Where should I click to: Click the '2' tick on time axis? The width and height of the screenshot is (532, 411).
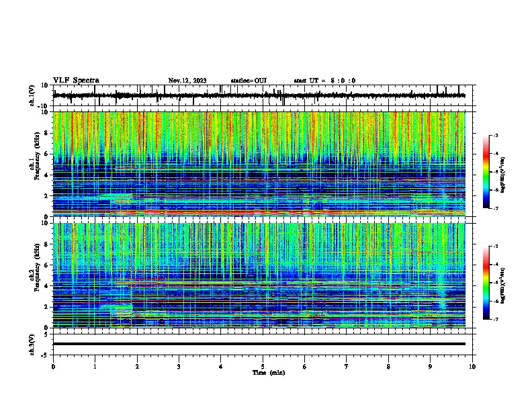pyautogui.click(x=137, y=367)
